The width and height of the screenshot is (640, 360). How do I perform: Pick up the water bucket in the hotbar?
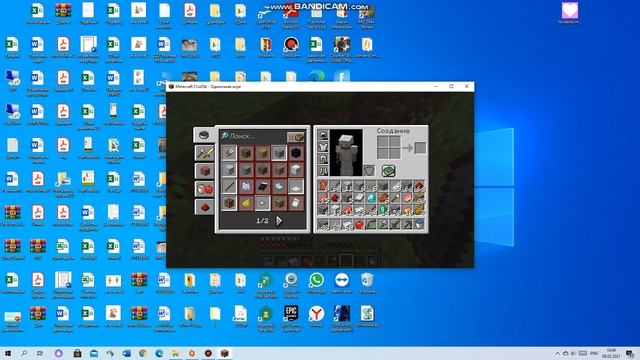pyautogui.click(x=419, y=224)
